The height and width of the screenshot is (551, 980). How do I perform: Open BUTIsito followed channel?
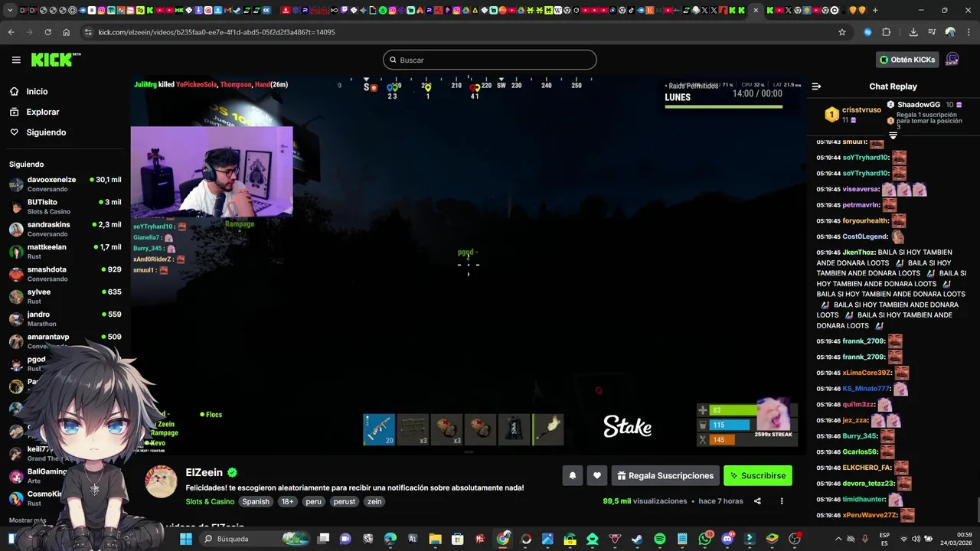click(x=65, y=207)
